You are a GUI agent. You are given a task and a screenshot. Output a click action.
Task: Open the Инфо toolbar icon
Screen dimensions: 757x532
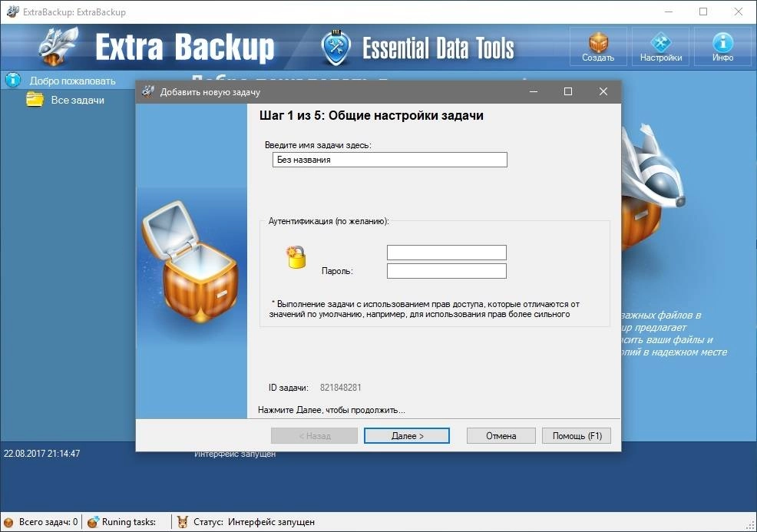tap(722, 46)
